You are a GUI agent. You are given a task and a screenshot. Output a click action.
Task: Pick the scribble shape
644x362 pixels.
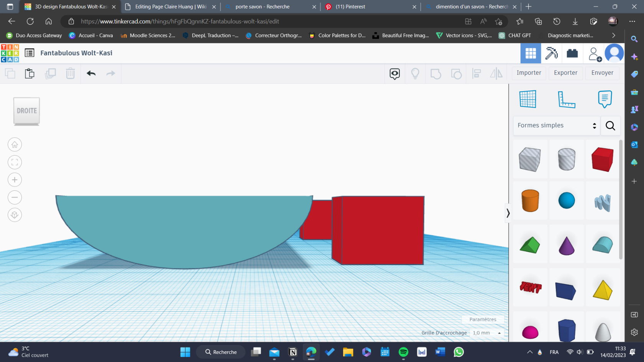click(603, 203)
